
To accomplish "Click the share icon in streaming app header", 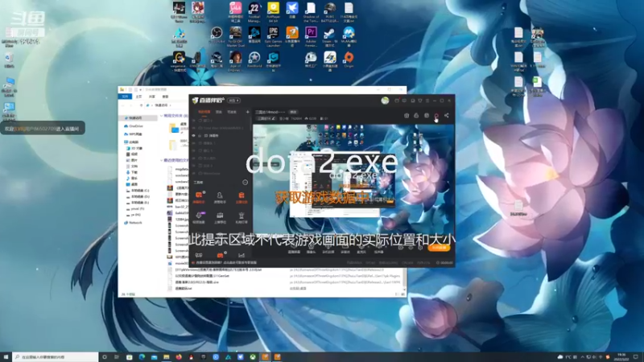I will (x=447, y=116).
